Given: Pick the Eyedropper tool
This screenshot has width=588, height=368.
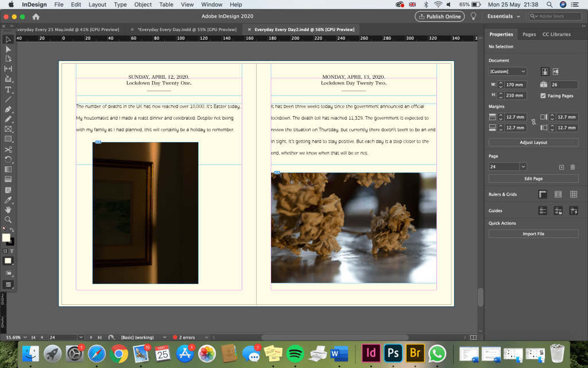Looking at the screenshot, I should tap(8, 200).
